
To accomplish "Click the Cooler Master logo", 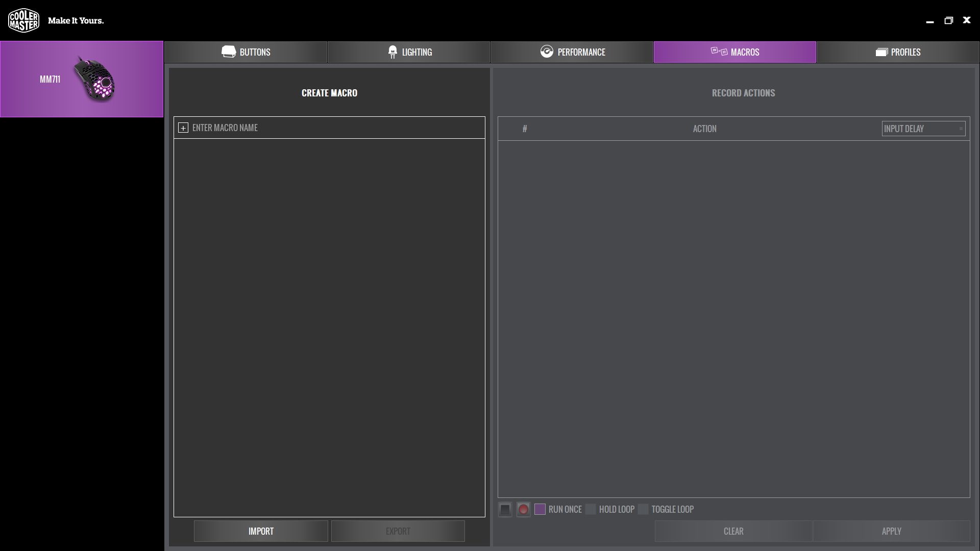I will point(23,20).
